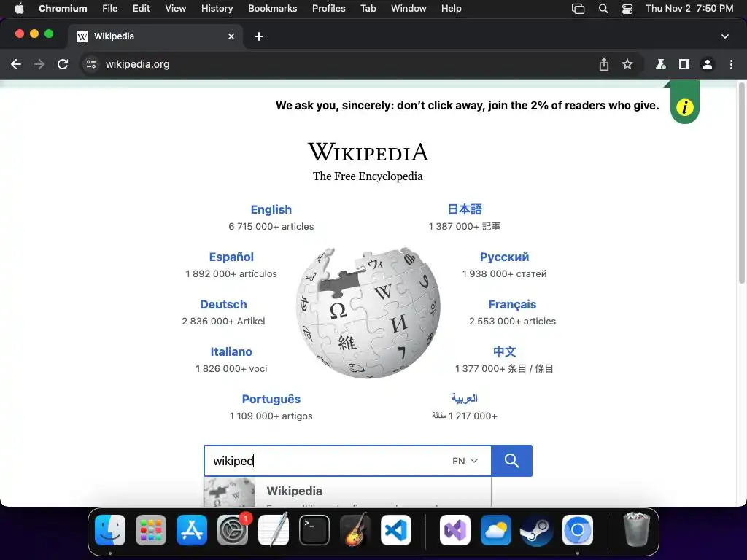Expand the tab search chevron

pos(724,36)
